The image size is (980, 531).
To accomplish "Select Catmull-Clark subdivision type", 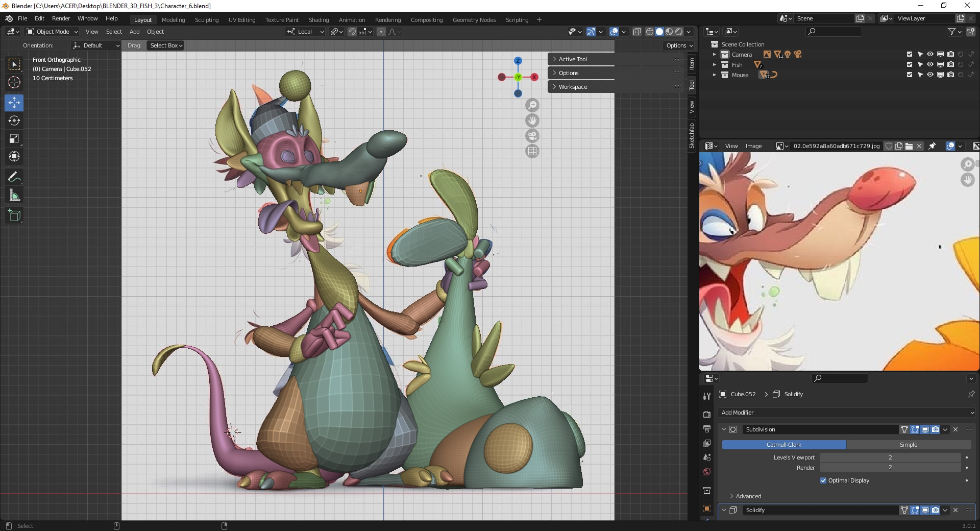I will [784, 445].
